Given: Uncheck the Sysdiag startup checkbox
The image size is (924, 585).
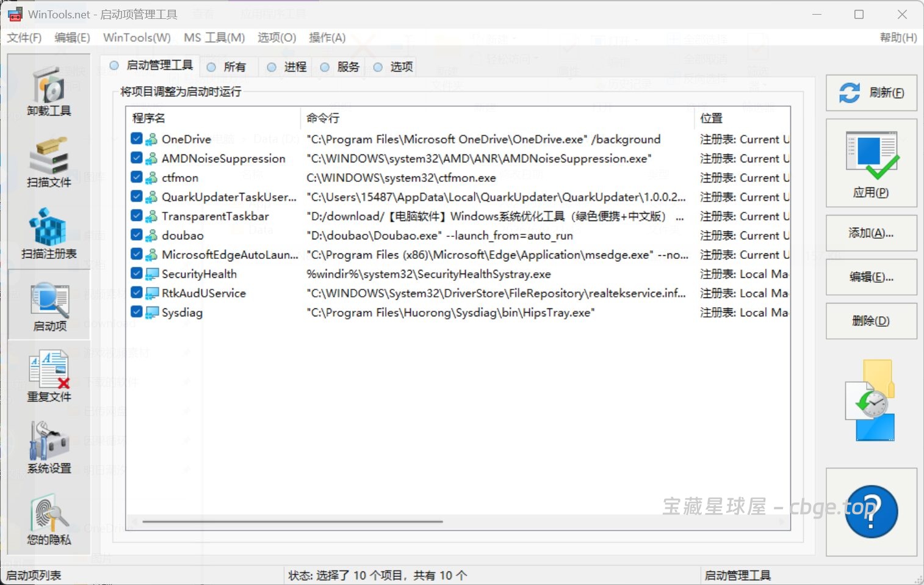Looking at the screenshot, I should point(137,312).
